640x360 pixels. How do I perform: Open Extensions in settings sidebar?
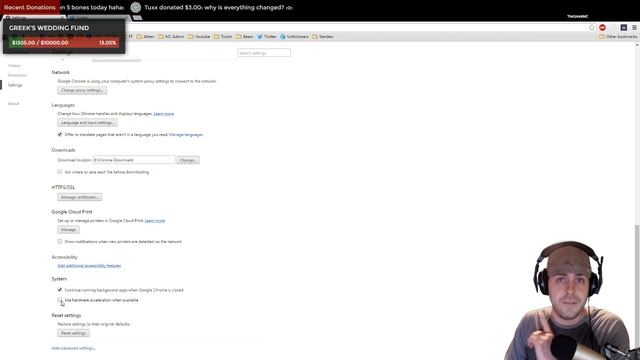coord(17,75)
